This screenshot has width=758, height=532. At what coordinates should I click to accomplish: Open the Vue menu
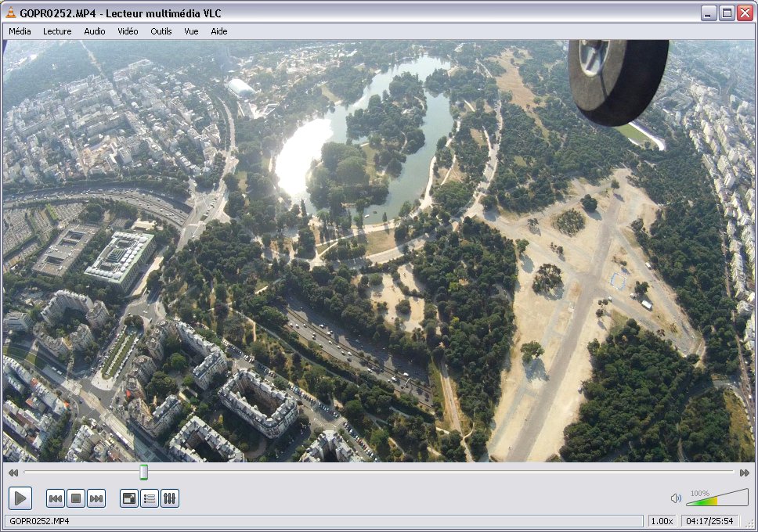click(191, 31)
